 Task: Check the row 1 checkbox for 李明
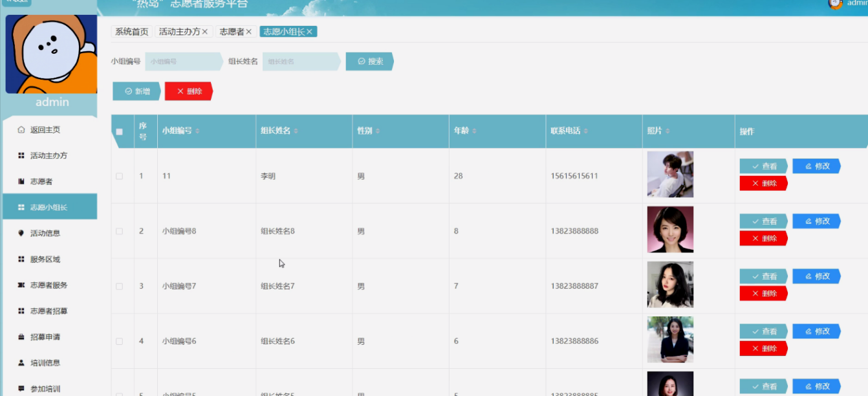pyautogui.click(x=119, y=176)
